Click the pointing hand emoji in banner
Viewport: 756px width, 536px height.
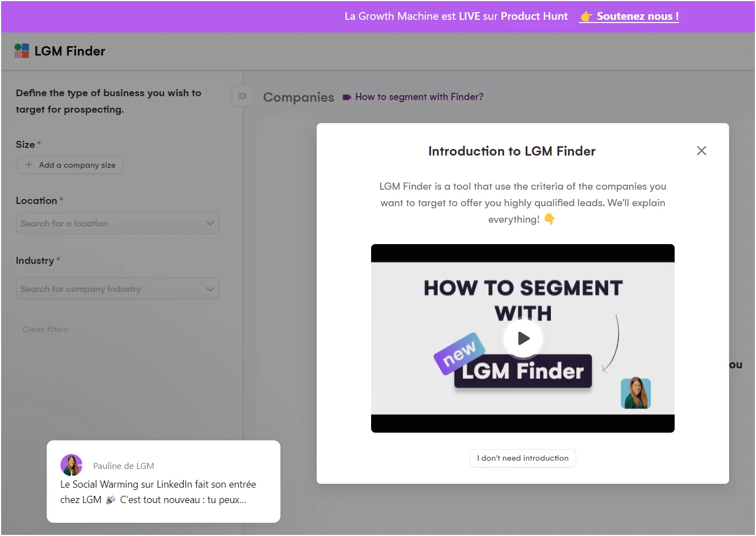coord(586,16)
